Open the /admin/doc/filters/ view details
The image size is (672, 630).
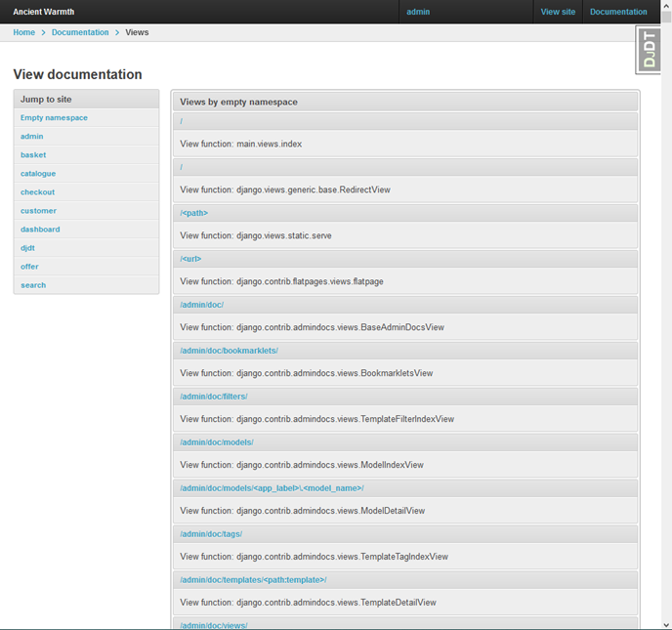213,397
